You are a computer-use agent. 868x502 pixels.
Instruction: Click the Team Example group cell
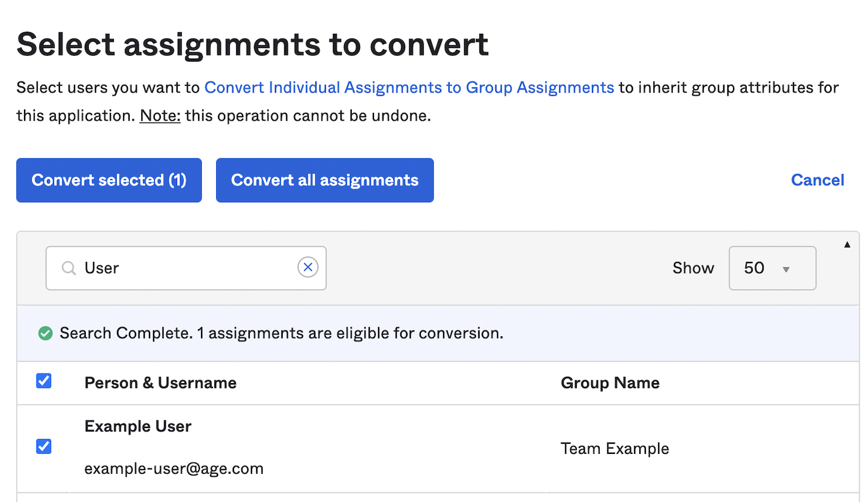click(x=615, y=449)
